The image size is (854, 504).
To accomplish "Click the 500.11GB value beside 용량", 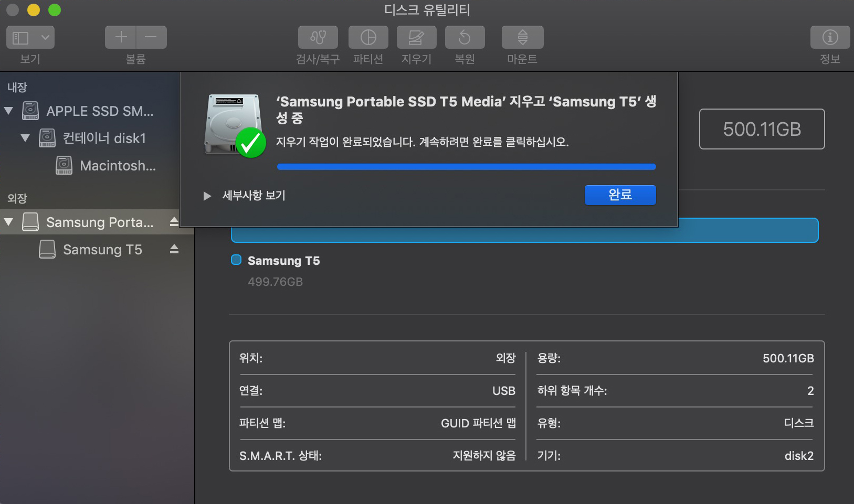I will (x=788, y=358).
